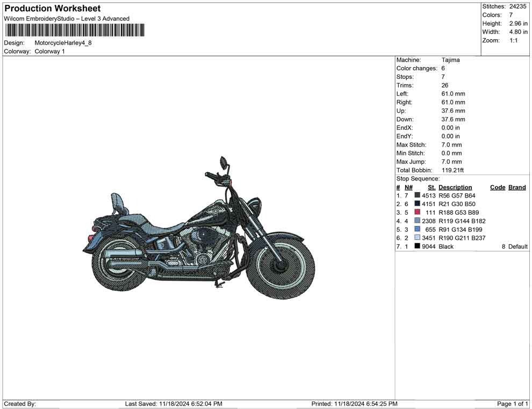The image size is (532, 409).
Task: Click the blue R91 G134 B199 swatch
Action: coord(418,229)
